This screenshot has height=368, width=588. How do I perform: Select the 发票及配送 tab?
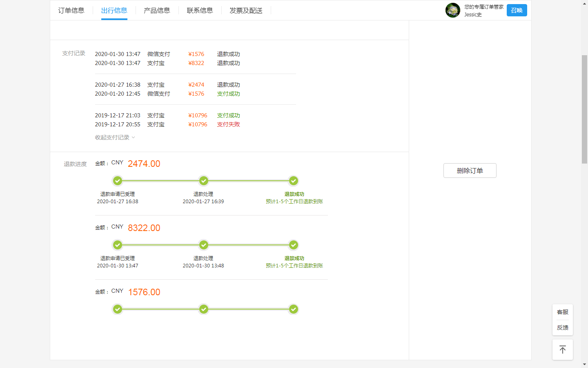coord(246,11)
